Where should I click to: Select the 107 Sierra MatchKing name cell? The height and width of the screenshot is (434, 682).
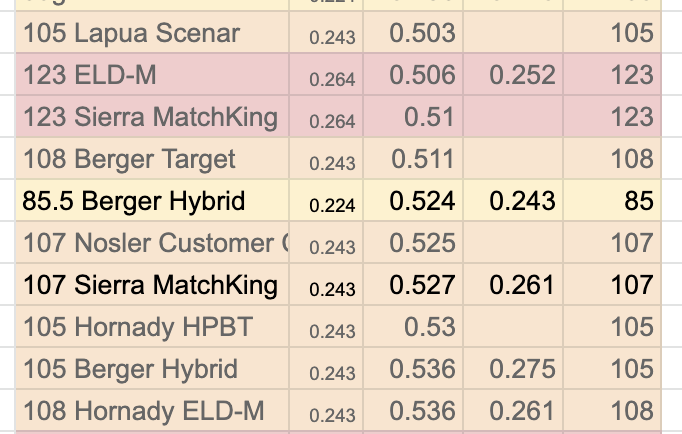click(152, 284)
